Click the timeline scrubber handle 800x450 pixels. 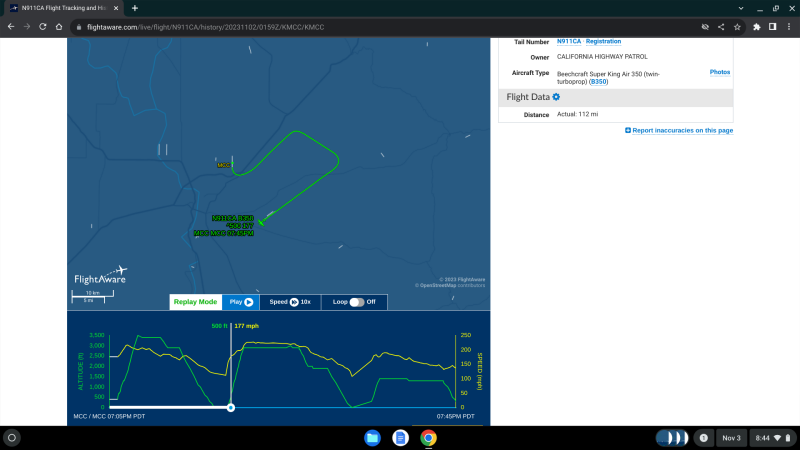pos(231,407)
